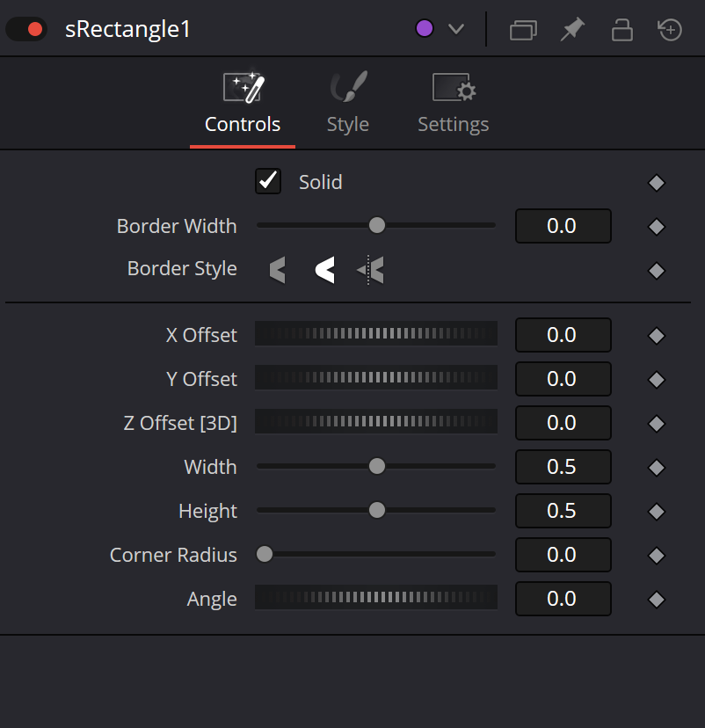Click the Corner Radius value field

click(563, 555)
